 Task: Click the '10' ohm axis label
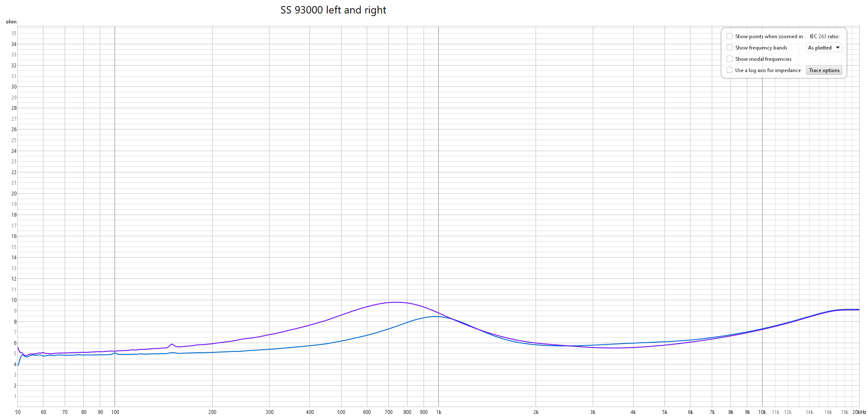click(x=14, y=300)
